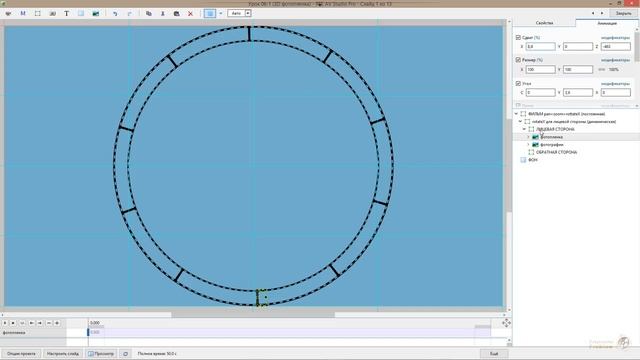Add a Text object with T icon
640x360 pixels.
point(66,13)
